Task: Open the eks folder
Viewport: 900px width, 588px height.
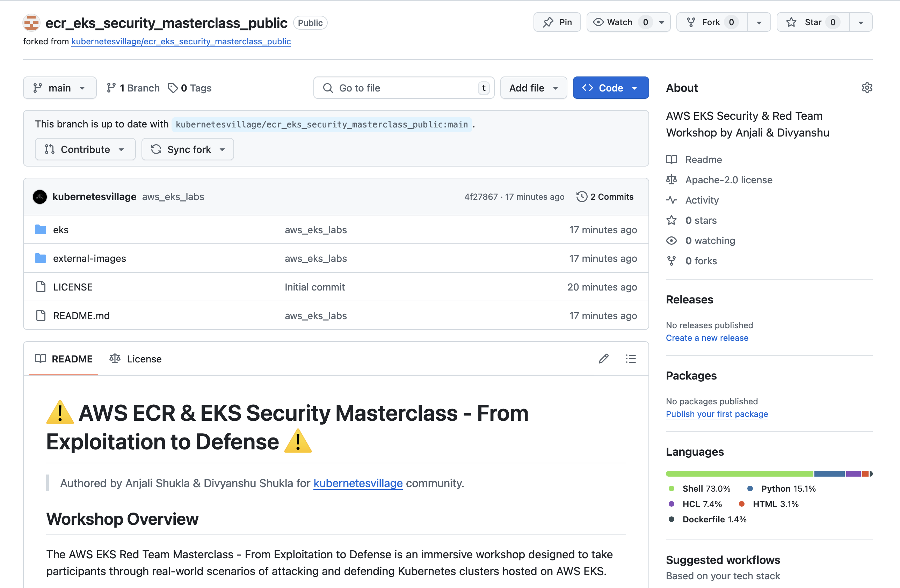Action: click(61, 230)
